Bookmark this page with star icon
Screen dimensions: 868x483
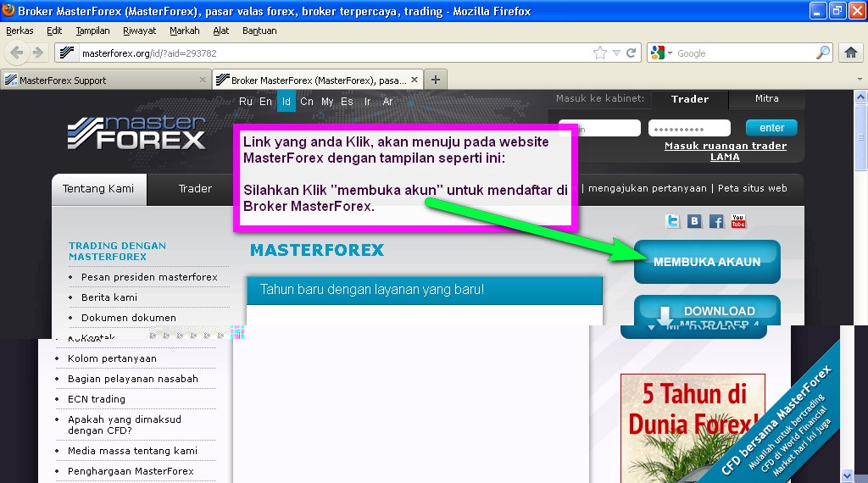(x=600, y=53)
